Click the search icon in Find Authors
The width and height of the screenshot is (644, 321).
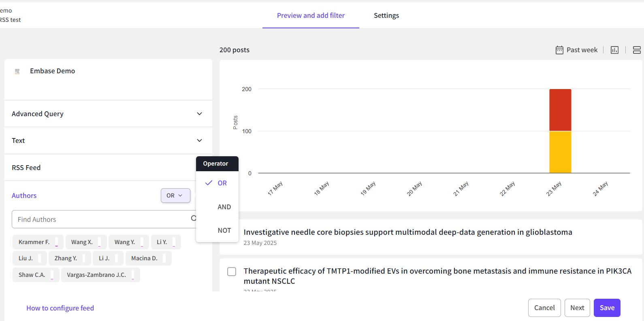click(x=194, y=219)
